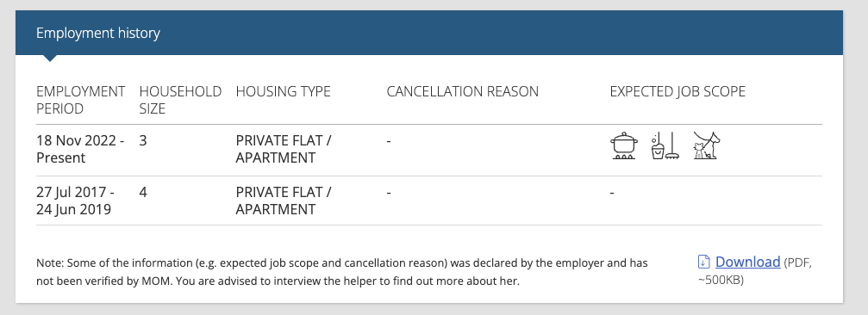The image size is (868, 315).
Task: Click the PDF ~500KB file size label
Action: tap(755, 271)
